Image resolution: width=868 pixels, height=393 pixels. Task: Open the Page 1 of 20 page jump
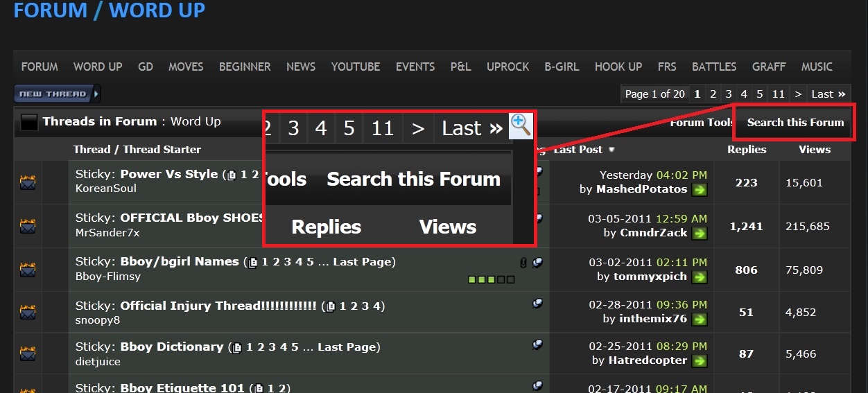[654, 94]
